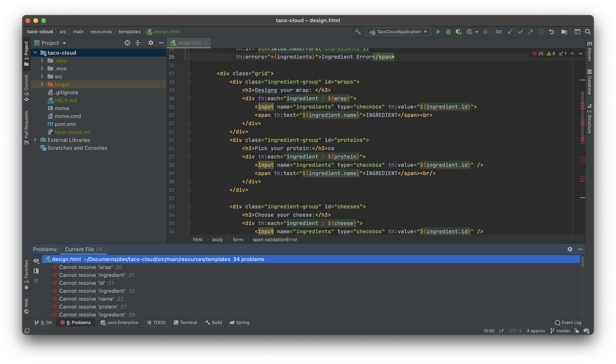
Task: Open the master branch popup in status bar
Action: coord(560,330)
